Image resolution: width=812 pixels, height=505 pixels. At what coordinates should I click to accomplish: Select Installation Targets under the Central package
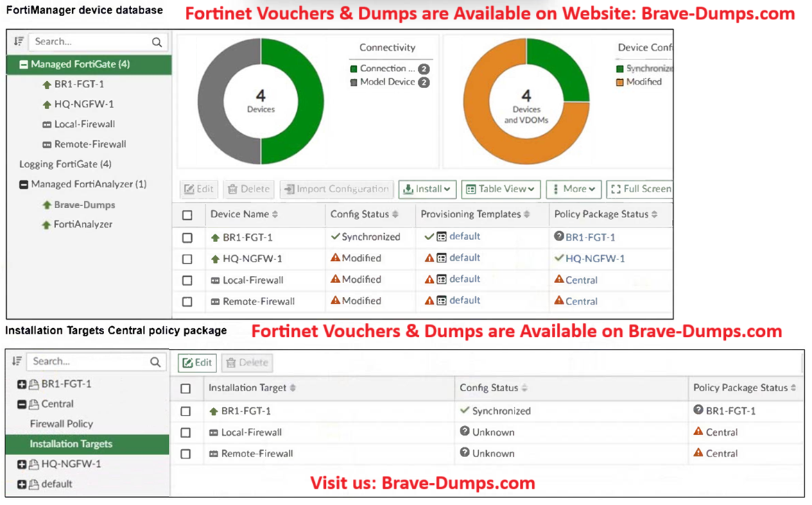[71, 444]
